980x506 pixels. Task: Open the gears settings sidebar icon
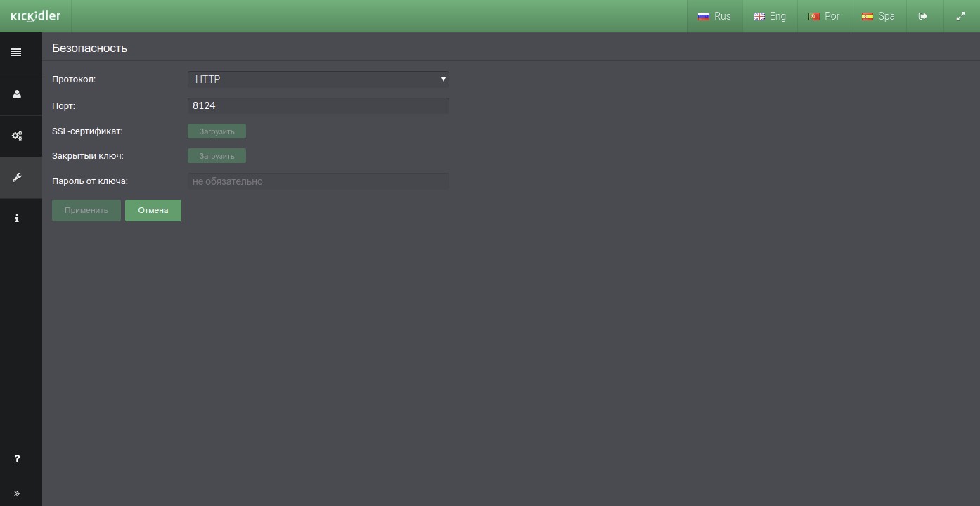17,136
